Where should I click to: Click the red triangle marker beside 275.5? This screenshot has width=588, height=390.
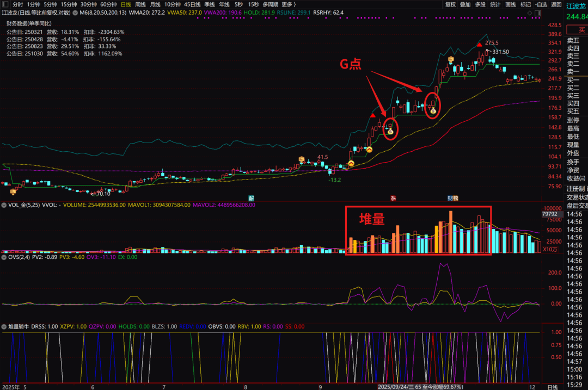[x=480, y=45]
